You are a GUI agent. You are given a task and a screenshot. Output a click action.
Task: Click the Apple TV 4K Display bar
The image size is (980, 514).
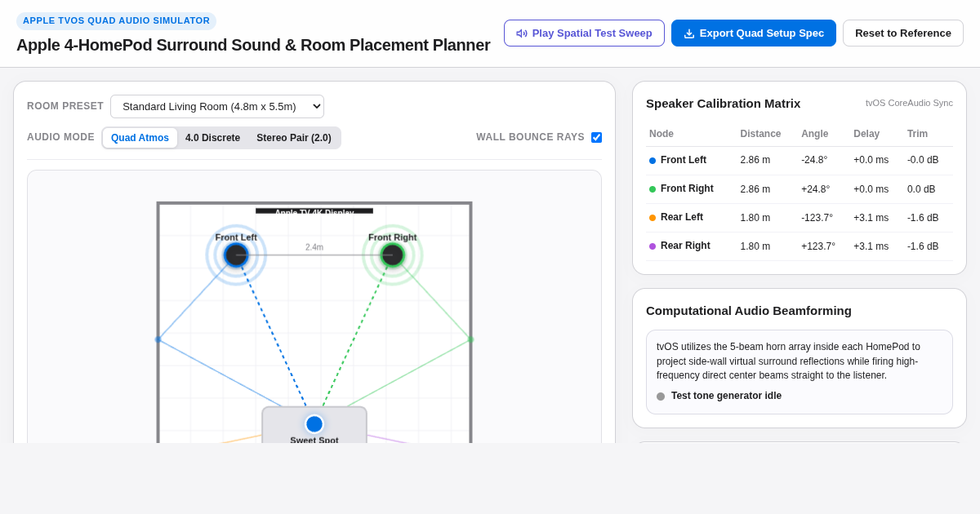pos(314,211)
